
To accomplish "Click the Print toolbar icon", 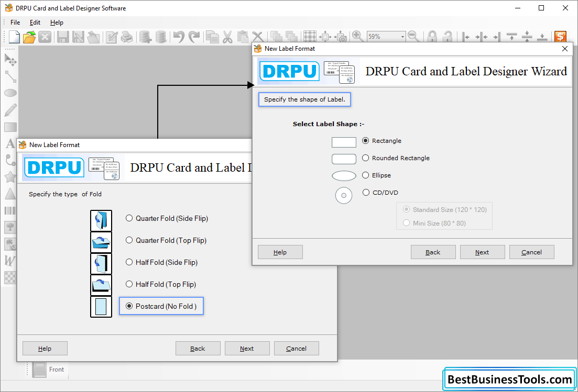I will (127, 37).
